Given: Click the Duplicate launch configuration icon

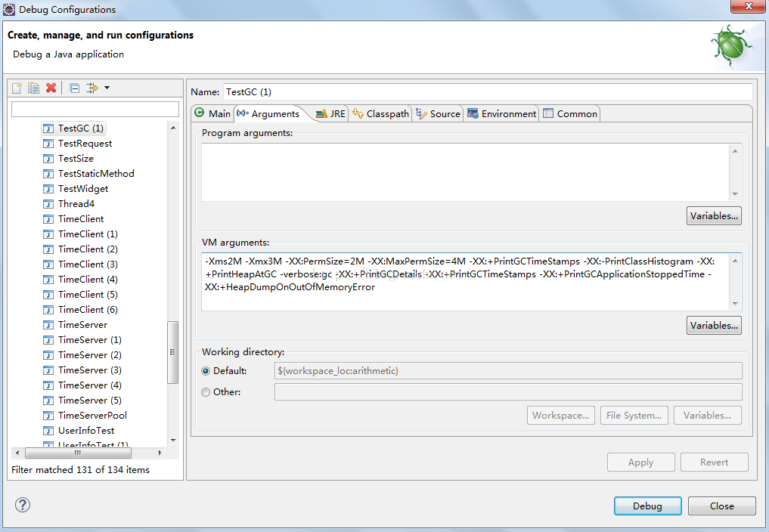Looking at the screenshot, I should coord(34,88).
